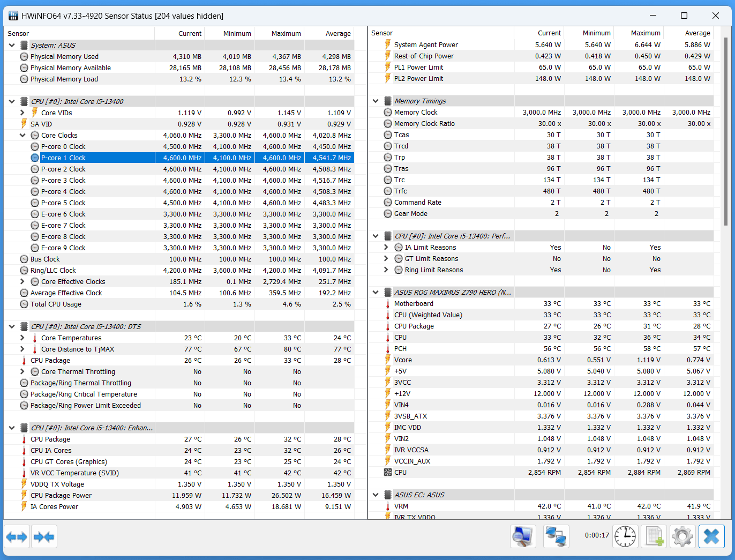
Task: Select the Package/Ring Thermal Throttling row
Action: tap(179, 383)
